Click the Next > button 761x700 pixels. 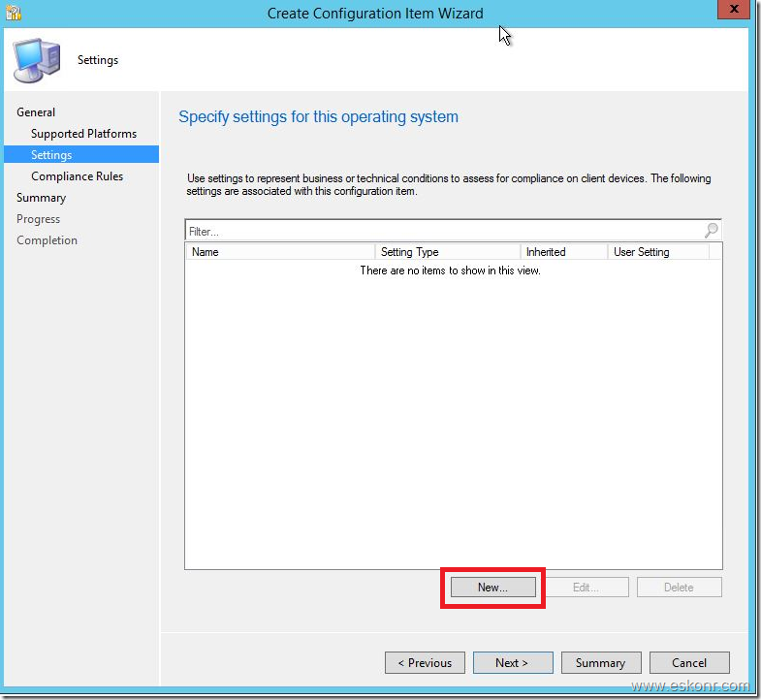513,662
